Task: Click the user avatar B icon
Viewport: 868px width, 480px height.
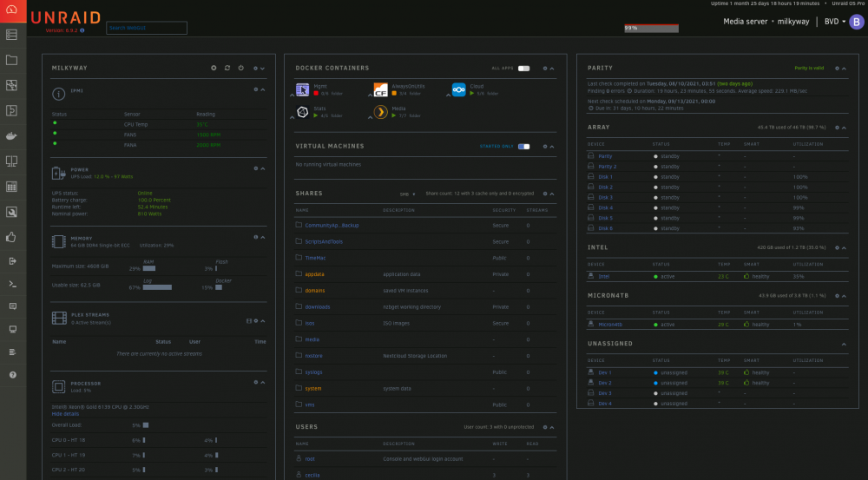Action: click(857, 22)
